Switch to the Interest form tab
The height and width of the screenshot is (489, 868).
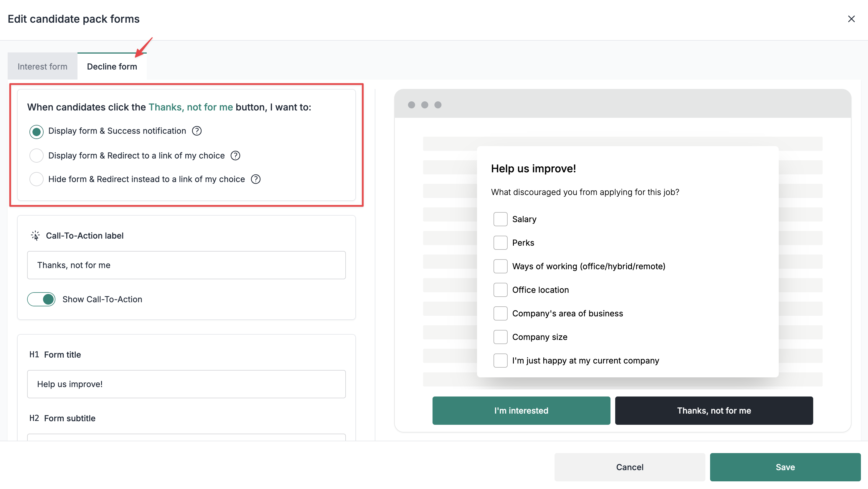pos(42,66)
